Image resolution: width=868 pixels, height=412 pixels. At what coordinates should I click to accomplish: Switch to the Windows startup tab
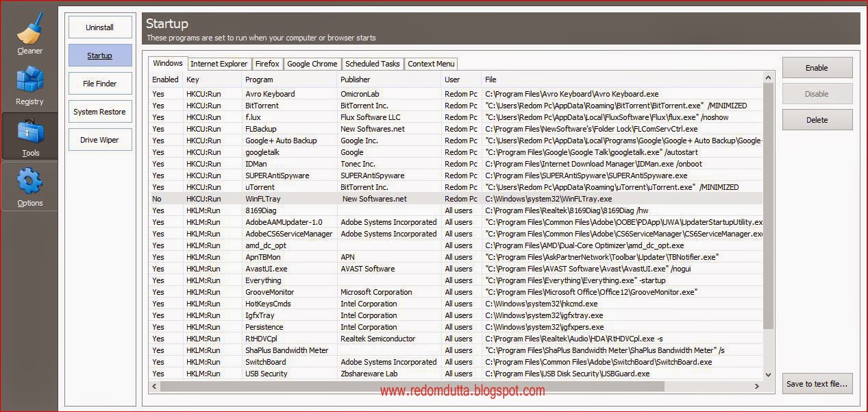[x=168, y=63]
